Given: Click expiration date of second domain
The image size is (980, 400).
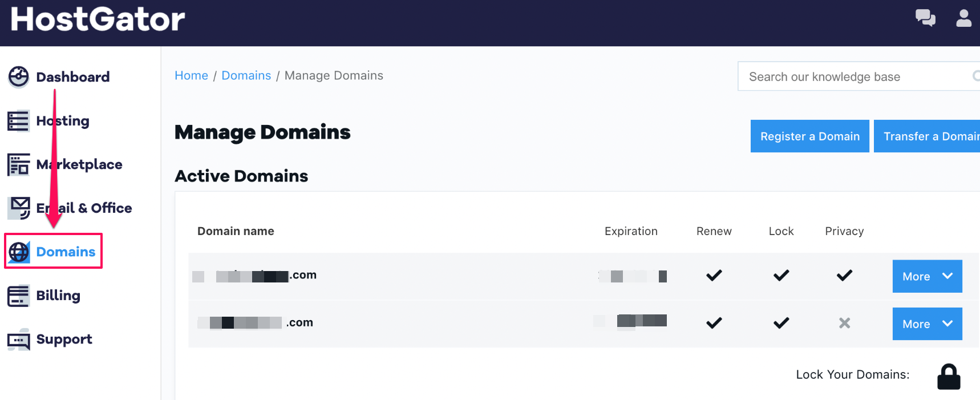Looking at the screenshot, I should 630,321.
